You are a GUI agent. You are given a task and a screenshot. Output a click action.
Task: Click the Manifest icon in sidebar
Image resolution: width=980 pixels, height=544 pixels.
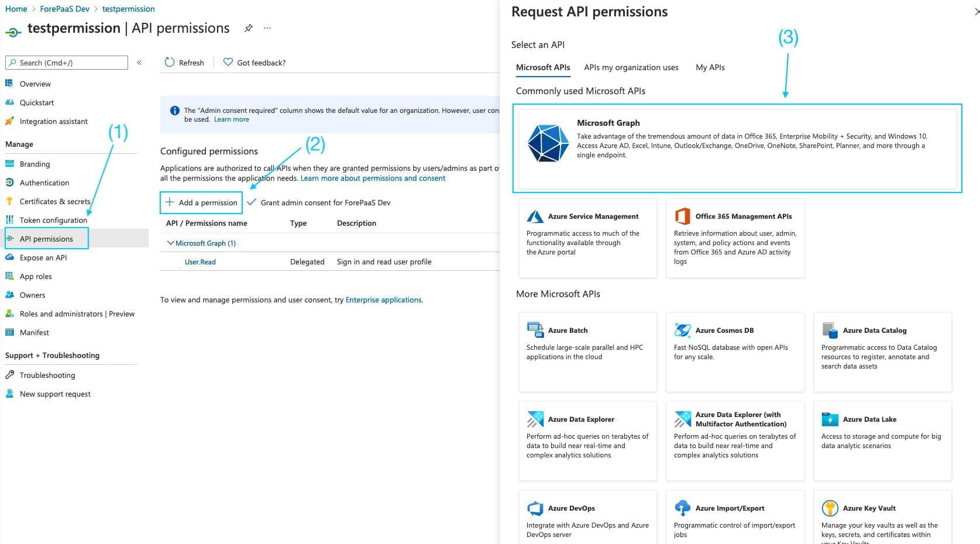coord(9,332)
